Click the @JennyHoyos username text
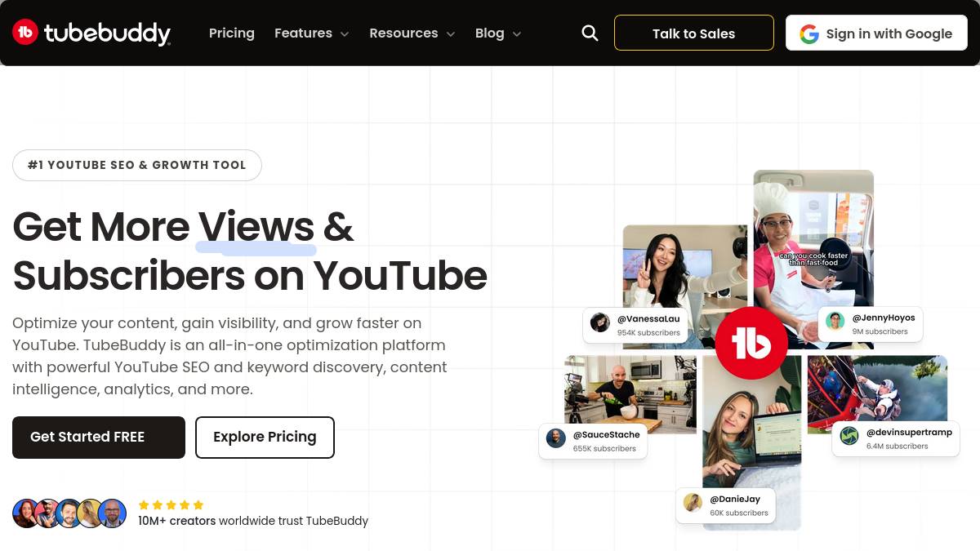Viewport: 980px width, 551px height. tap(884, 318)
